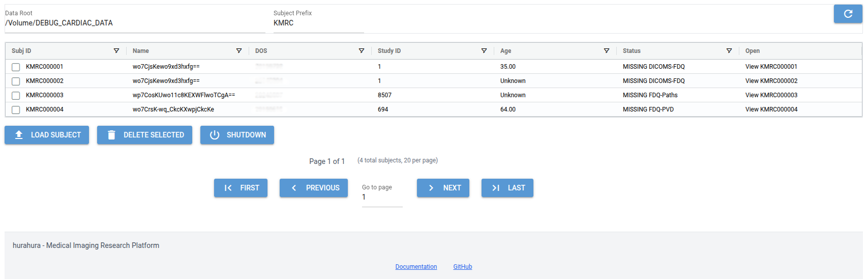The image size is (868, 279).
Task: Jump to the Last page
Action: point(507,188)
